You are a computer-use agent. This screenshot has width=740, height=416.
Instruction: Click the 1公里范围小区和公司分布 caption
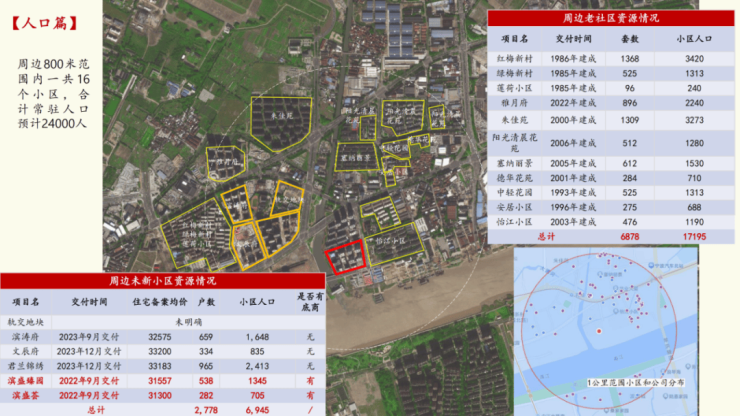[636, 383]
